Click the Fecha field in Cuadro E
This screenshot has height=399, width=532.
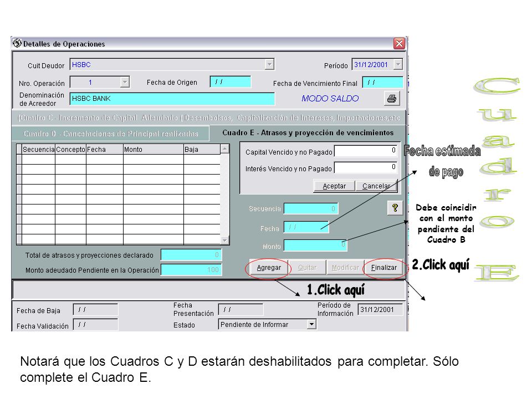click(x=306, y=227)
